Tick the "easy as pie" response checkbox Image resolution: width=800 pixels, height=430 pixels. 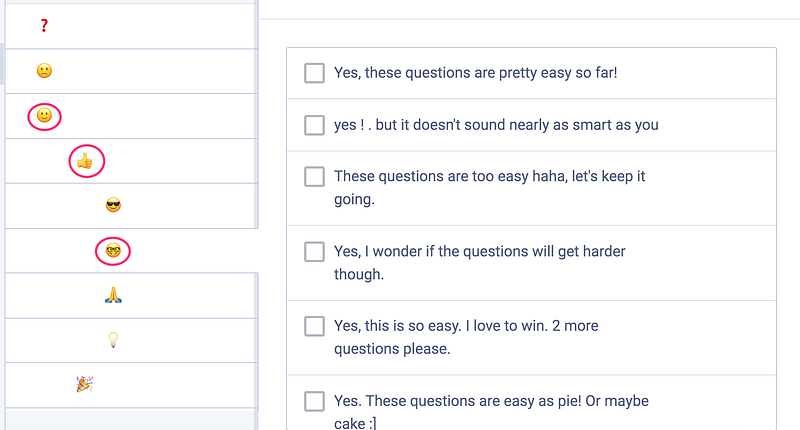pos(314,401)
